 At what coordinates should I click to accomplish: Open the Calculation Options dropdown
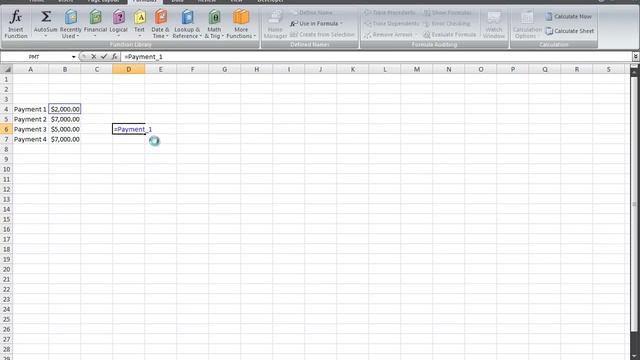pyautogui.click(x=527, y=24)
